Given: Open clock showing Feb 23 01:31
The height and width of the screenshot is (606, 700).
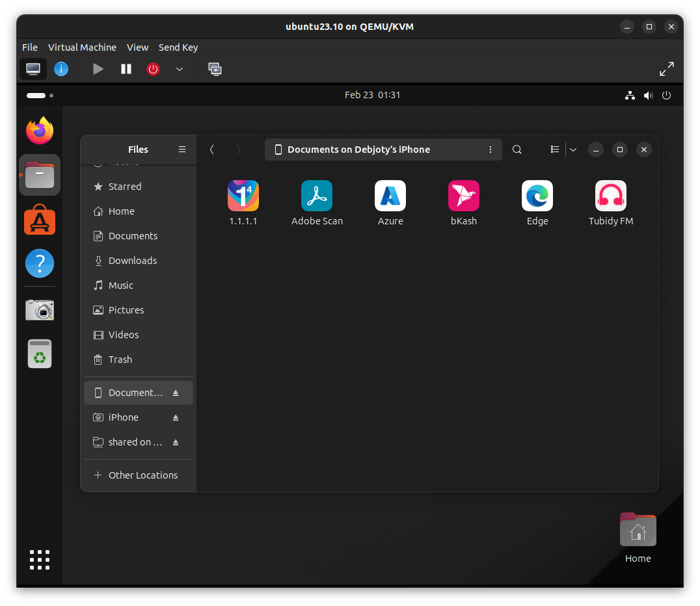Looking at the screenshot, I should pos(372,95).
